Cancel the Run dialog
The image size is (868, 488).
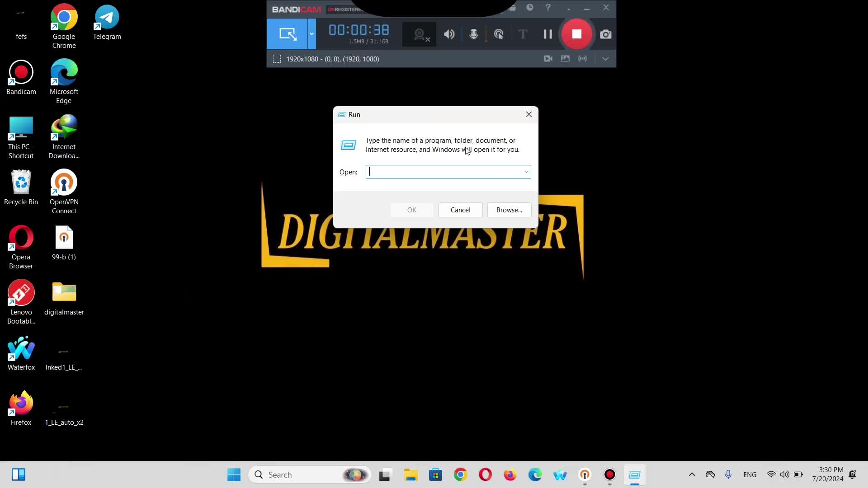click(x=460, y=210)
